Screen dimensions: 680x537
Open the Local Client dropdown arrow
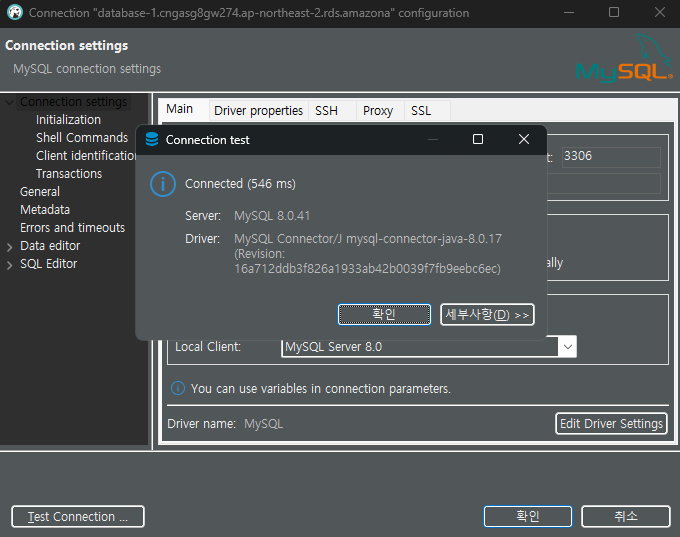(568, 347)
